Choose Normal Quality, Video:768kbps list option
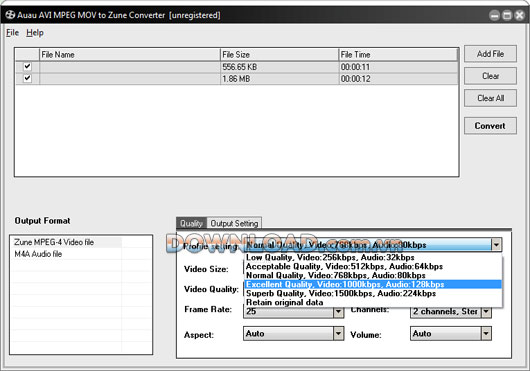The image size is (530, 371). pyautogui.click(x=373, y=275)
